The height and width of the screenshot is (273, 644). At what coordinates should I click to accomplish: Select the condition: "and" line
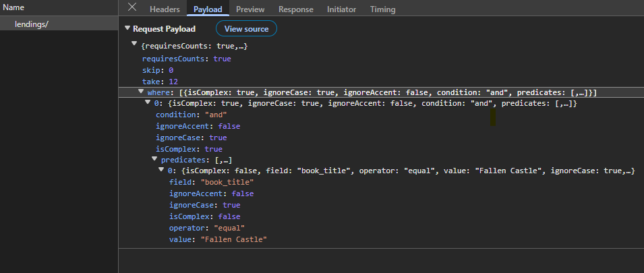tap(192, 115)
